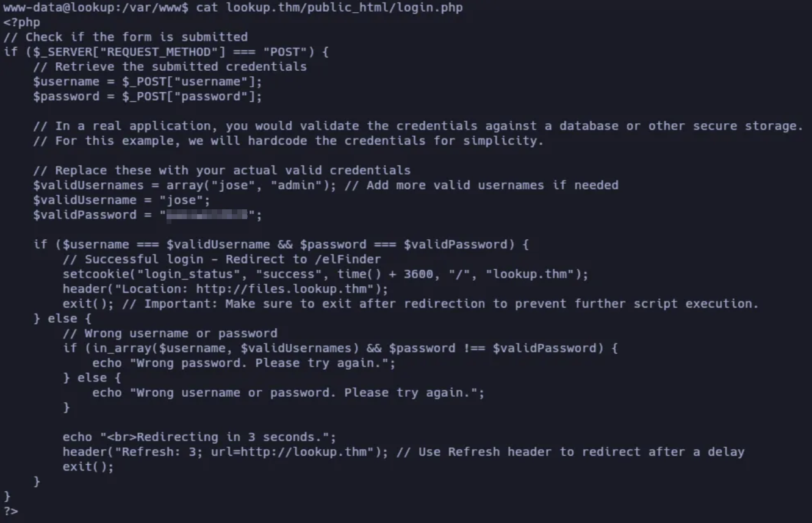The height and width of the screenshot is (523, 812).
Task: Click the blurred $validPassword value
Action: (x=207, y=215)
